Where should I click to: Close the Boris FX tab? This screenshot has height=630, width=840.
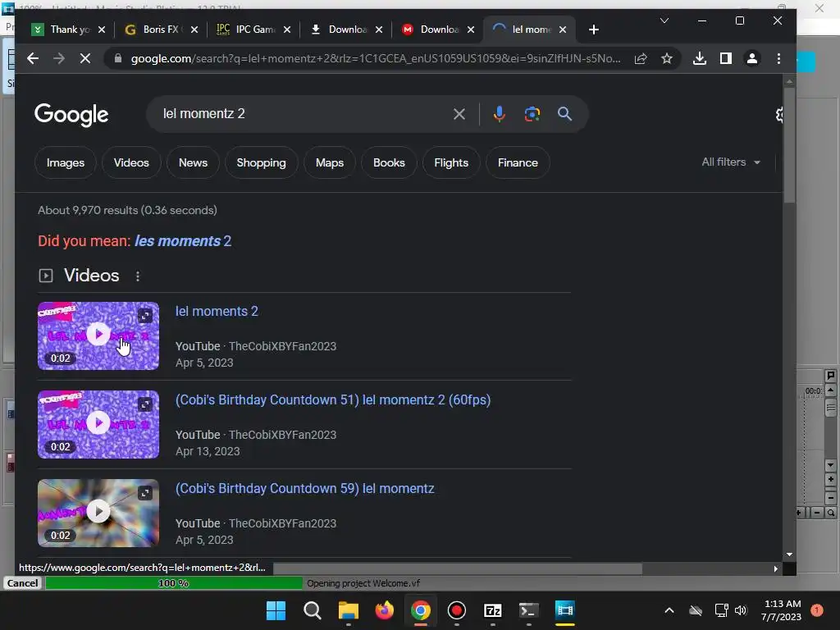(x=194, y=30)
